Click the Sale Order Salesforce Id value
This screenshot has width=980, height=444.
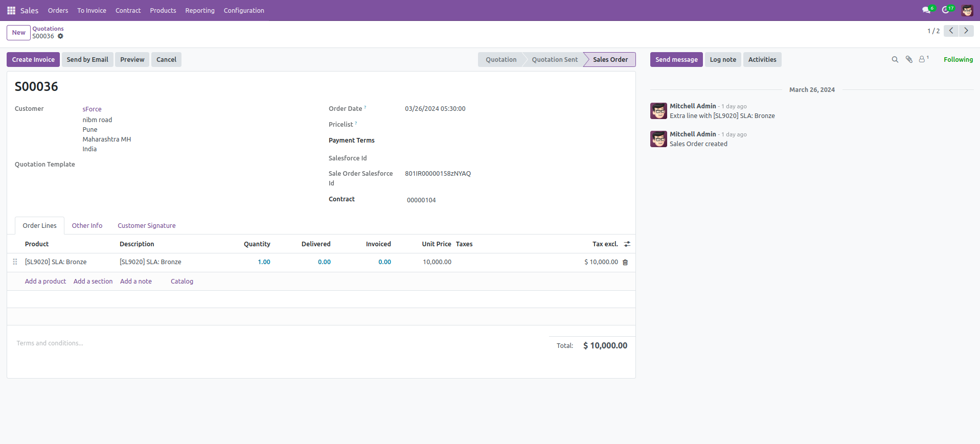pos(438,174)
